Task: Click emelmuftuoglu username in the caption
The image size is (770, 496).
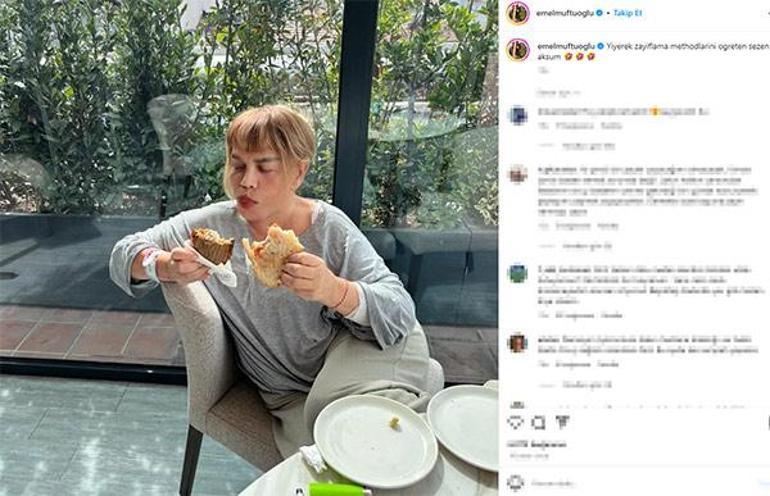Action: (565, 45)
